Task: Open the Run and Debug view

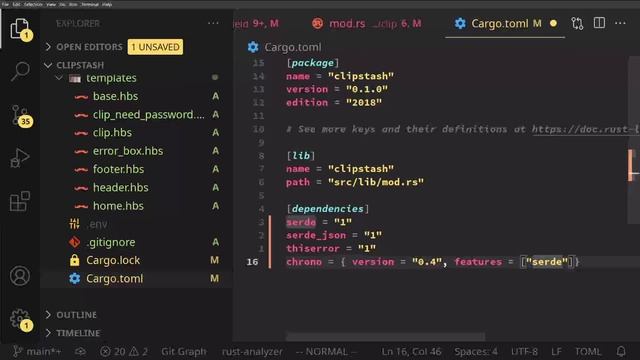Action: [20, 158]
